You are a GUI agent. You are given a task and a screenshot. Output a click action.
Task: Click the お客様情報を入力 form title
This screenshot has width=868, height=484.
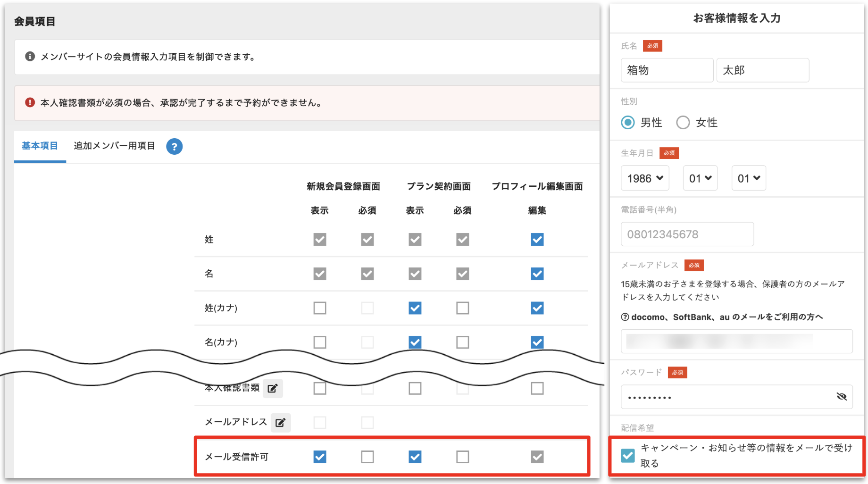(x=736, y=18)
